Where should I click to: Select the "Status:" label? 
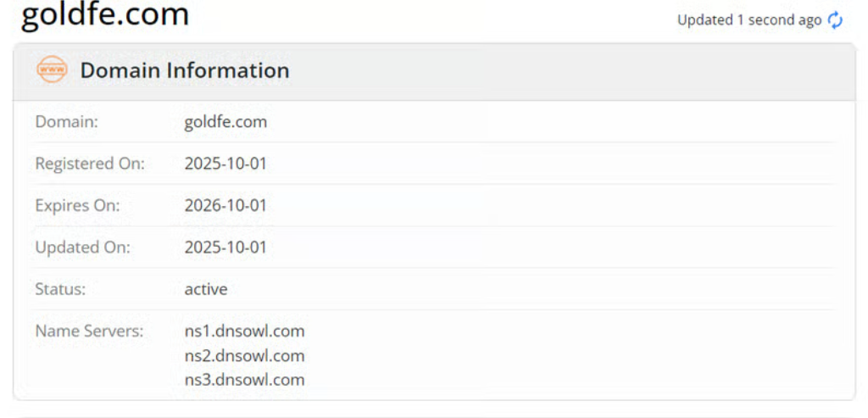(x=60, y=289)
